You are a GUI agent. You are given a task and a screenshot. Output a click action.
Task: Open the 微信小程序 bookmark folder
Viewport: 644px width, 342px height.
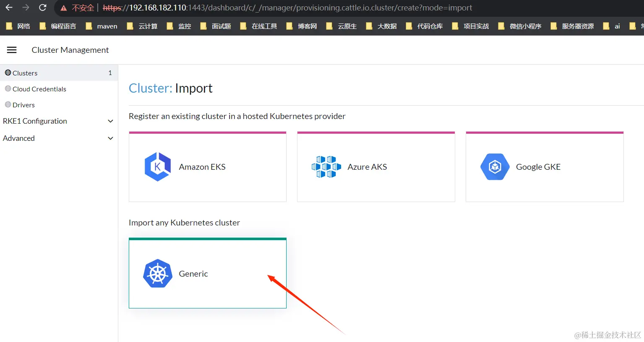pos(519,26)
